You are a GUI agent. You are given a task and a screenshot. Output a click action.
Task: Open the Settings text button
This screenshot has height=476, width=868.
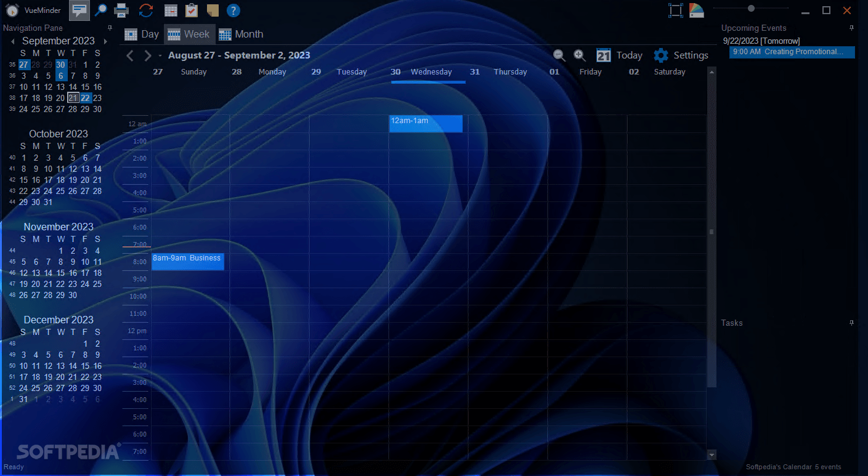(x=691, y=55)
